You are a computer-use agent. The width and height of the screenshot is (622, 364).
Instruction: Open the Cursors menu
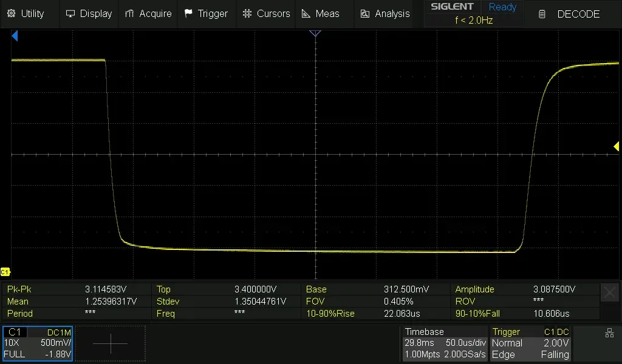[x=266, y=13]
